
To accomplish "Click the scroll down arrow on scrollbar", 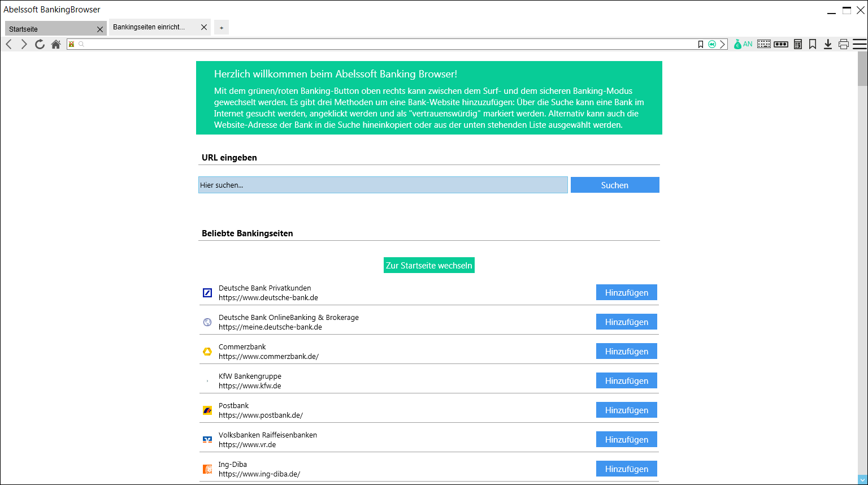I will (x=862, y=480).
